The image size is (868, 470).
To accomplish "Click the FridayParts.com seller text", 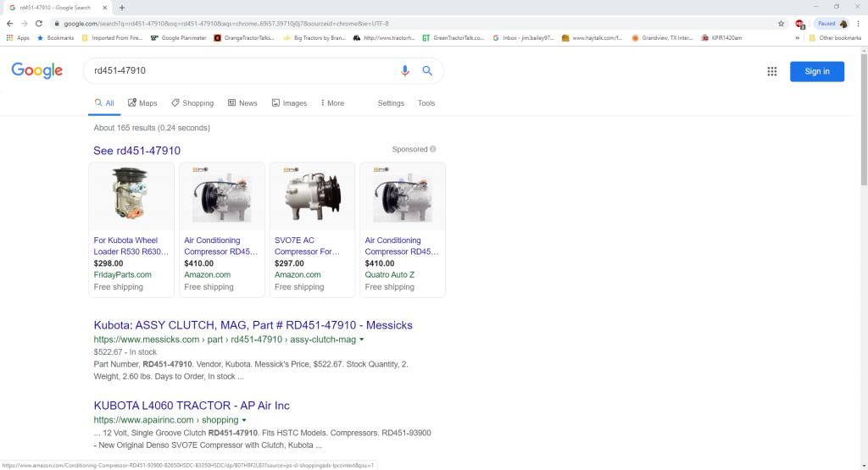I will pos(122,275).
